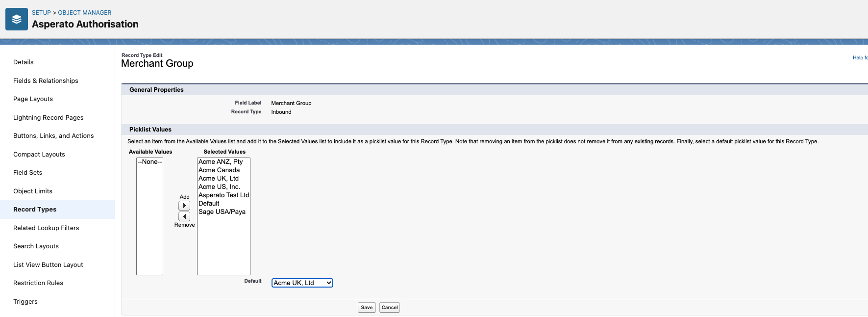The image size is (868, 317).
Task: Select Acme UK, Ltd in Selected Values list
Action: (223, 179)
